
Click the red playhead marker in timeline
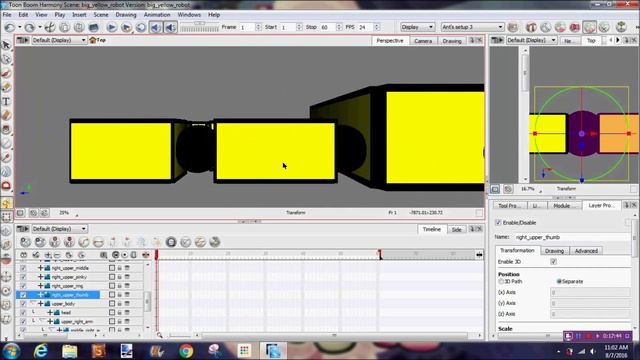(x=156, y=255)
